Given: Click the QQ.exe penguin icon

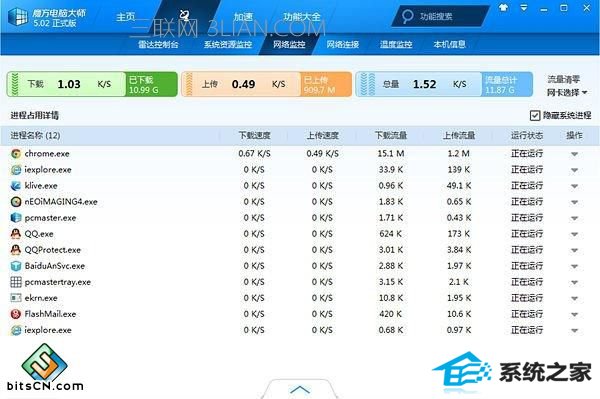Looking at the screenshot, I should (x=16, y=234).
